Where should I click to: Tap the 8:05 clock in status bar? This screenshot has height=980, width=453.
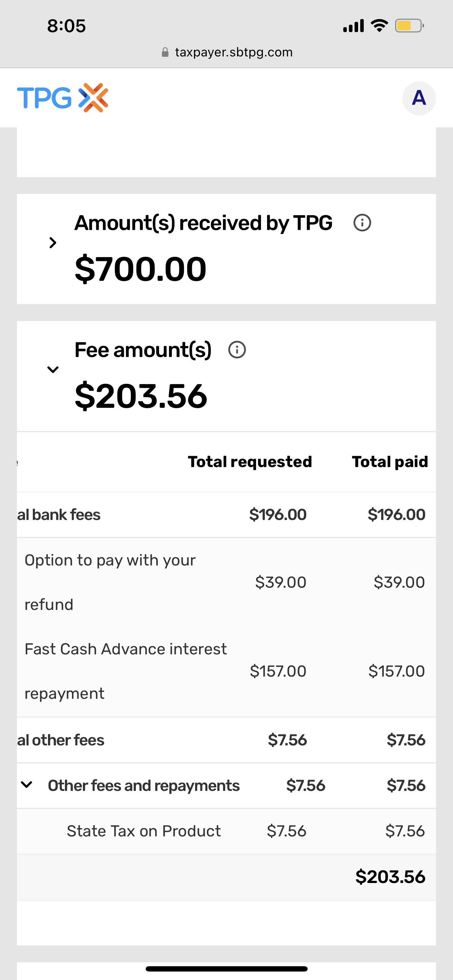pyautogui.click(x=67, y=26)
